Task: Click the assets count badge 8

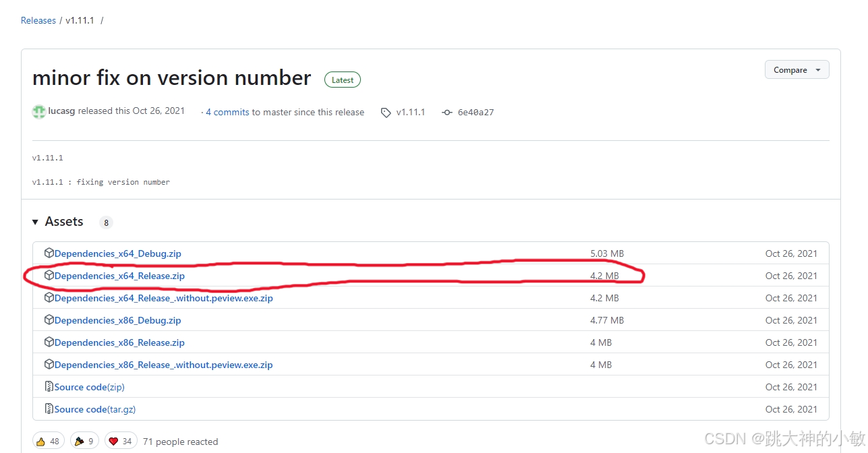Action: coord(105,222)
